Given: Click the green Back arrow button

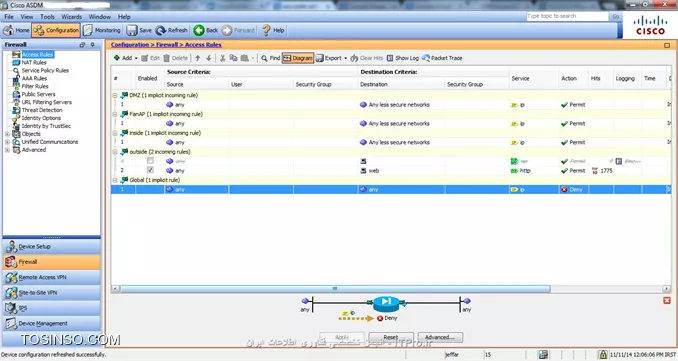Looking at the screenshot, I should pyautogui.click(x=198, y=30).
